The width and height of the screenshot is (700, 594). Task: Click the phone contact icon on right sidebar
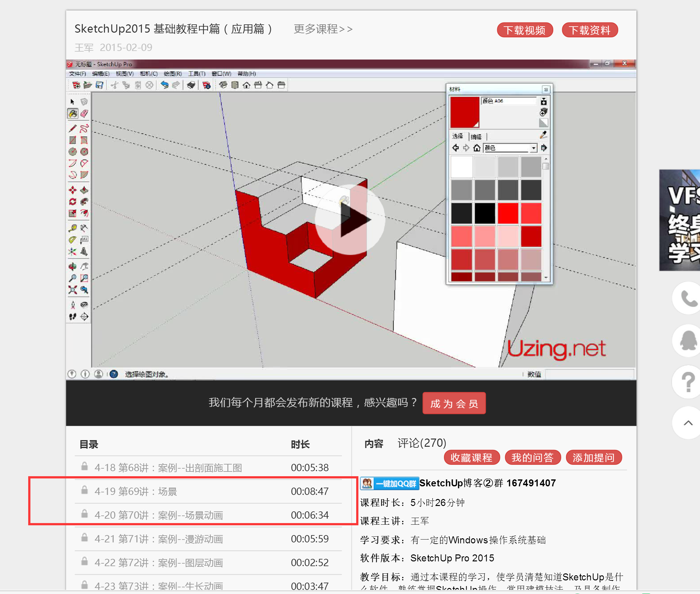(688, 298)
